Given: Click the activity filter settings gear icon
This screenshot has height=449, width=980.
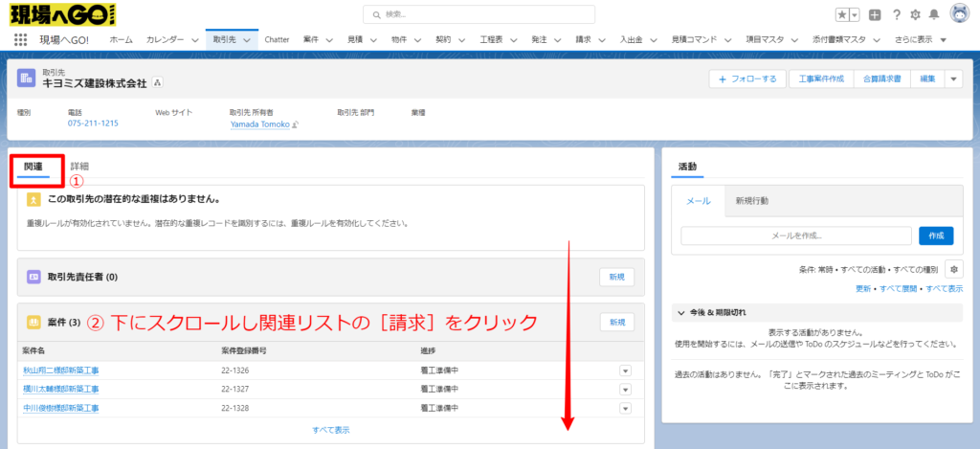Looking at the screenshot, I should tap(954, 269).
